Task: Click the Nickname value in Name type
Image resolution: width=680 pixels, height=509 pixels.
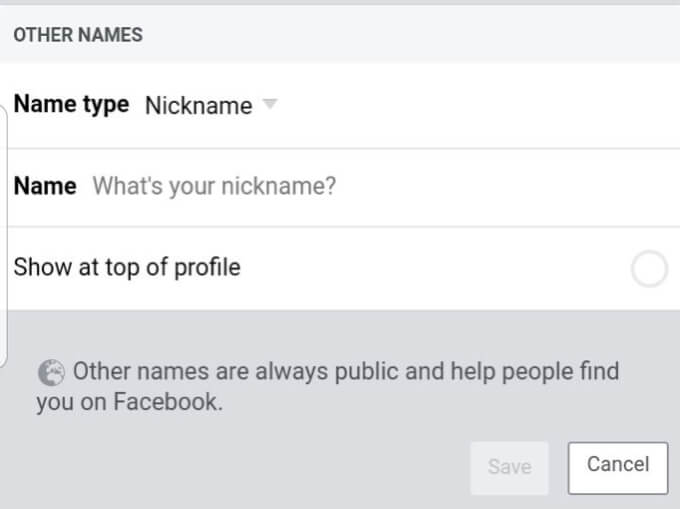Action: pos(198,105)
